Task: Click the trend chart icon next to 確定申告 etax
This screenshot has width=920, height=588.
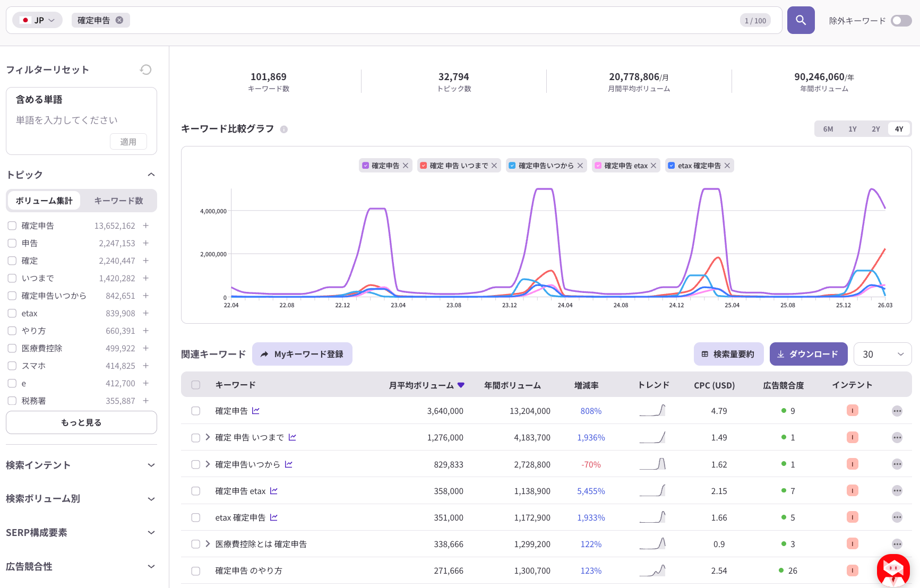Action: [x=274, y=491]
